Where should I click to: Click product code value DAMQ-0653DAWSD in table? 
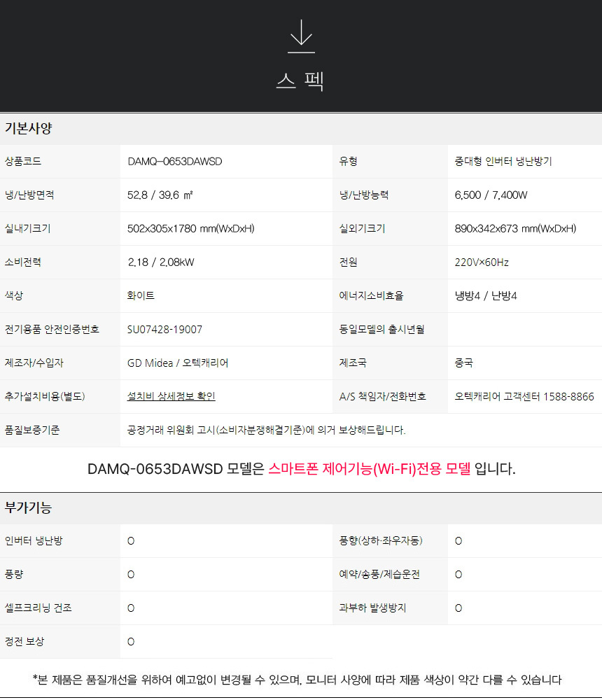click(175, 162)
